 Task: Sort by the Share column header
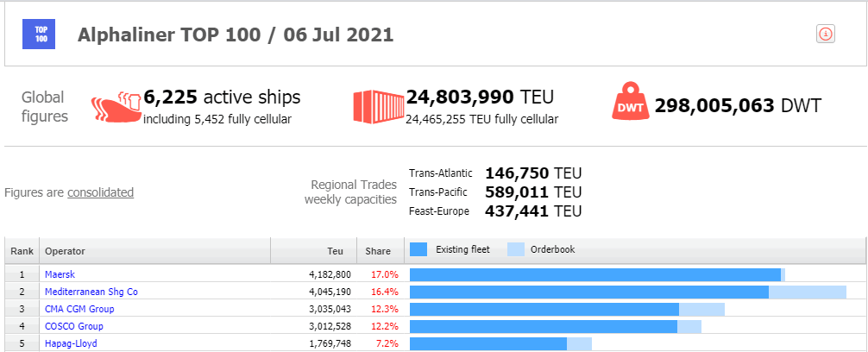pos(380,251)
